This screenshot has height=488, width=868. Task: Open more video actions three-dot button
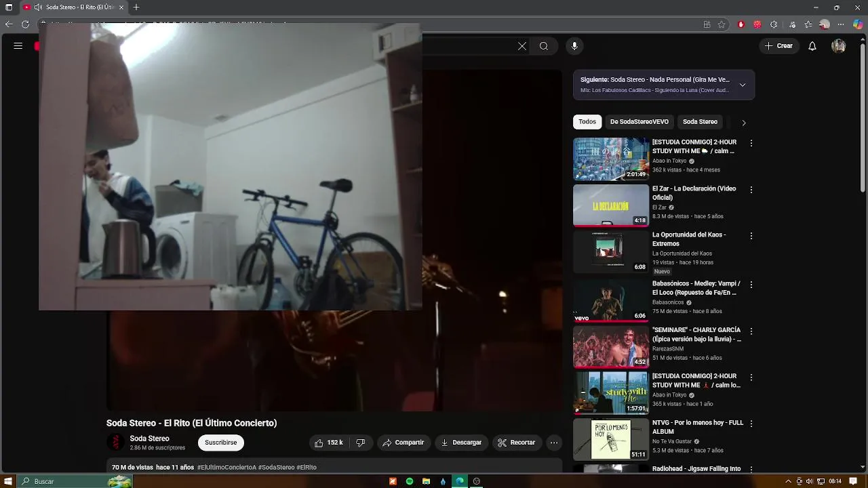pyautogui.click(x=554, y=443)
